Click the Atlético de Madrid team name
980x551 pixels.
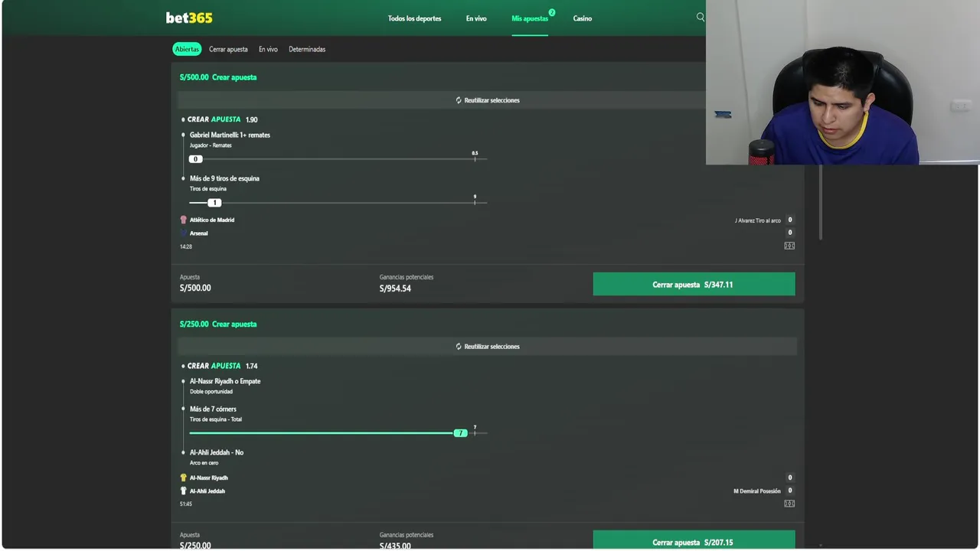coord(212,220)
